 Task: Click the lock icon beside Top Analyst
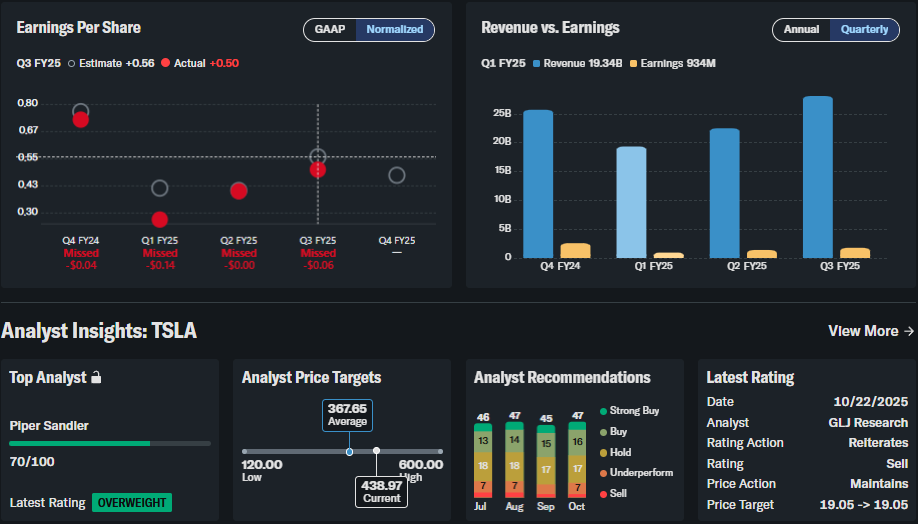(x=96, y=378)
